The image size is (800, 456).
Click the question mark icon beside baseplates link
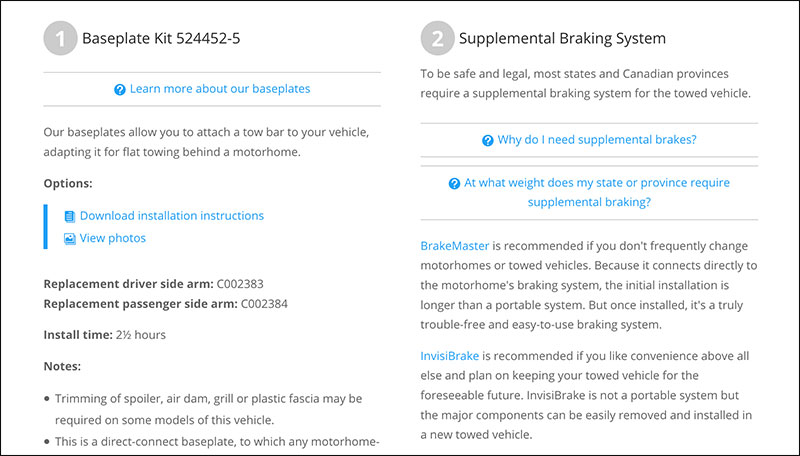[x=119, y=90]
